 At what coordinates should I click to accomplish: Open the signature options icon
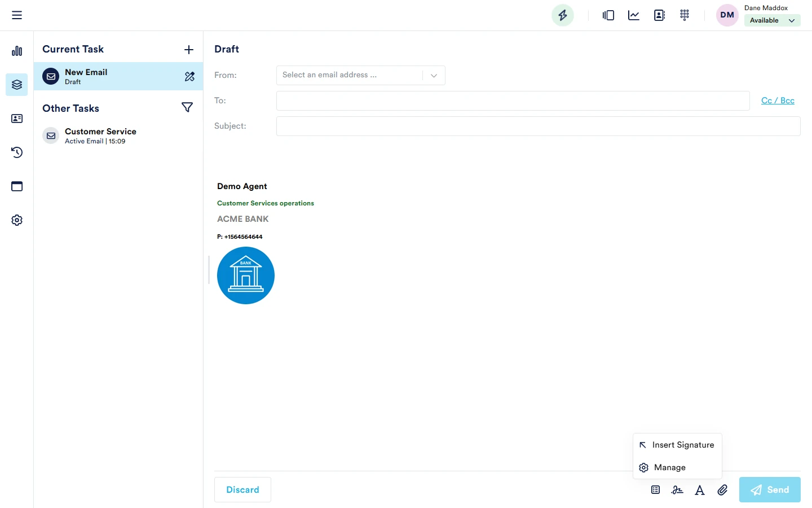(677, 490)
